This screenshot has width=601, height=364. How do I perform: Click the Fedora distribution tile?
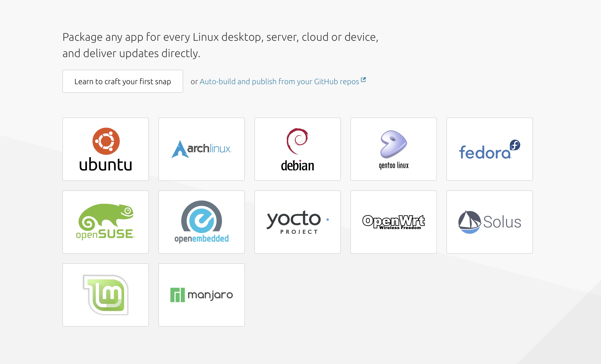point(489,149)
